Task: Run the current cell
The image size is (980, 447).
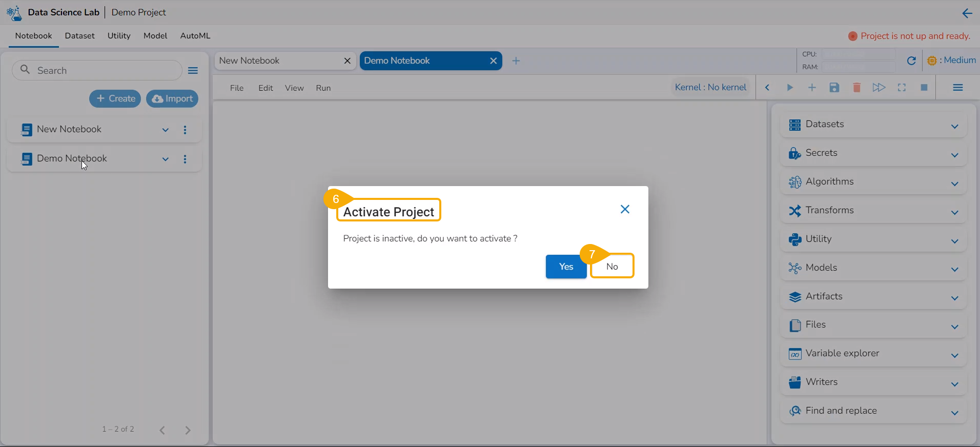Action: pos(790,88)
